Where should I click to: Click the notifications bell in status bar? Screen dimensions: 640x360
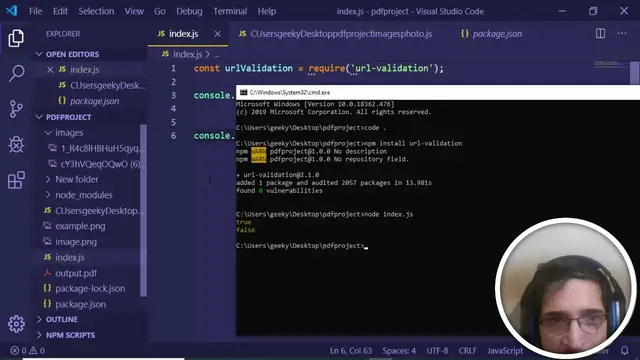coord(624,350)
